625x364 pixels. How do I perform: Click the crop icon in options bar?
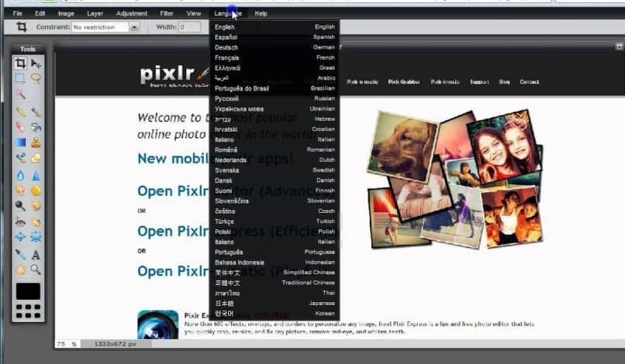[22, 26]
